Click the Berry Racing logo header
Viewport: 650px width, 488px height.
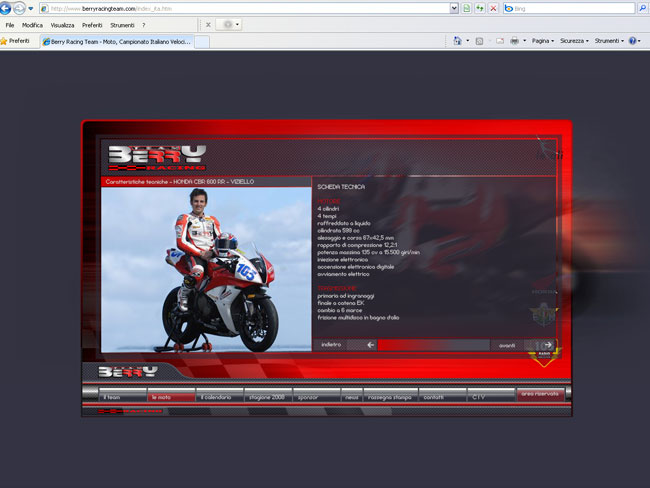[x=157, y=158]
